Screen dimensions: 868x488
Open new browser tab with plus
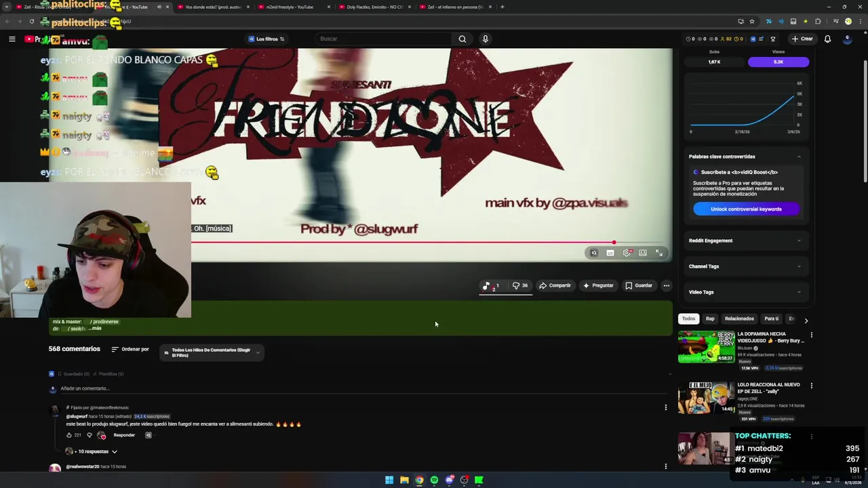pos(502,7)
